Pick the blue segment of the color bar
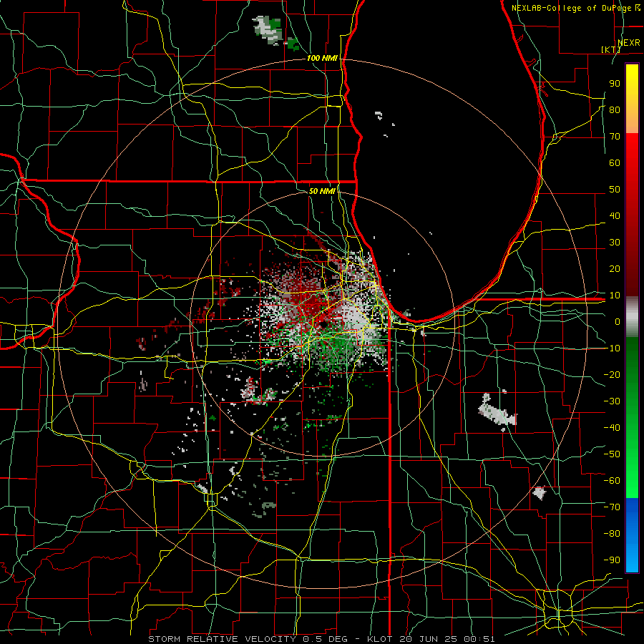Image resolution: width=644 pixels, height=644 pixels. [632, 535]
